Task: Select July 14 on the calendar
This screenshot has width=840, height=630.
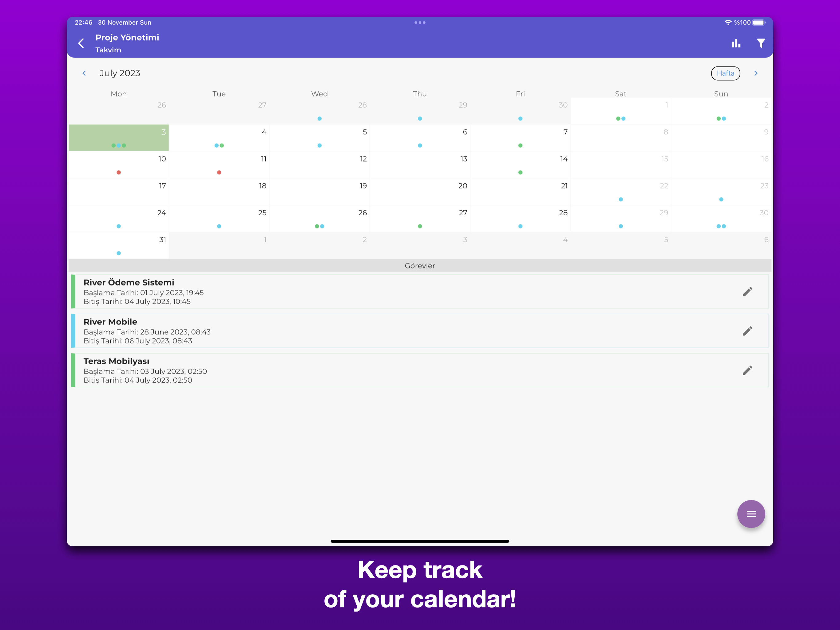Action: click(x=520, y=165)
